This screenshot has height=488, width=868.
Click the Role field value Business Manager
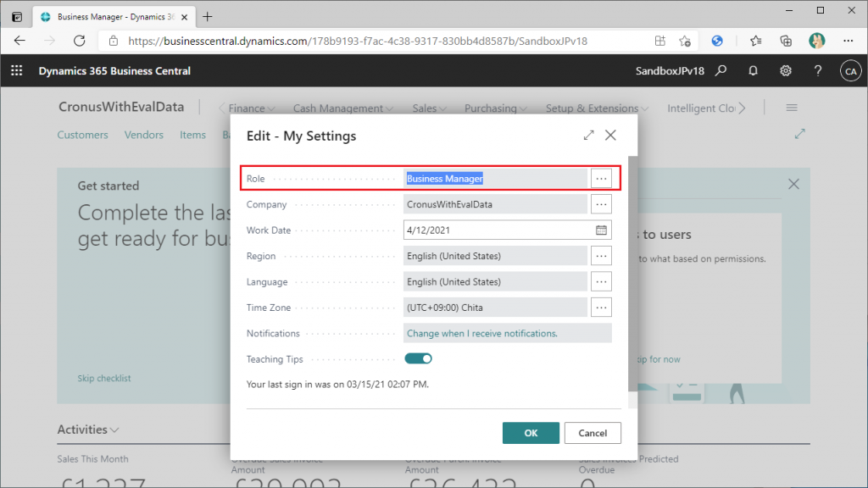click(x=445, y=179)
